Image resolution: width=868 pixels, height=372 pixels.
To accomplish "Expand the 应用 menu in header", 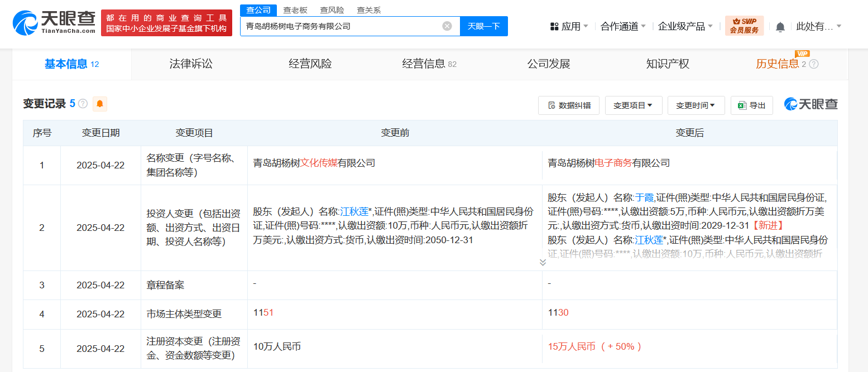I will tap(569, 26).
